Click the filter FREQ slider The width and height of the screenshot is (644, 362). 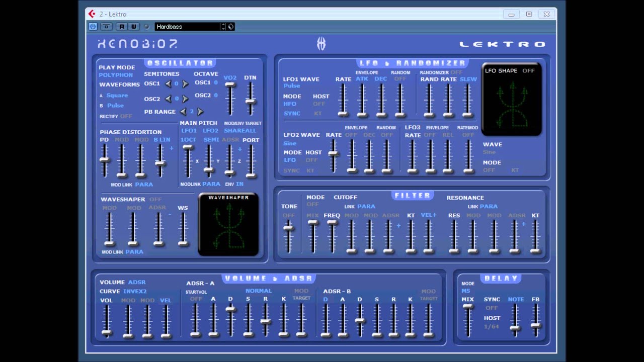pos(332,236)
